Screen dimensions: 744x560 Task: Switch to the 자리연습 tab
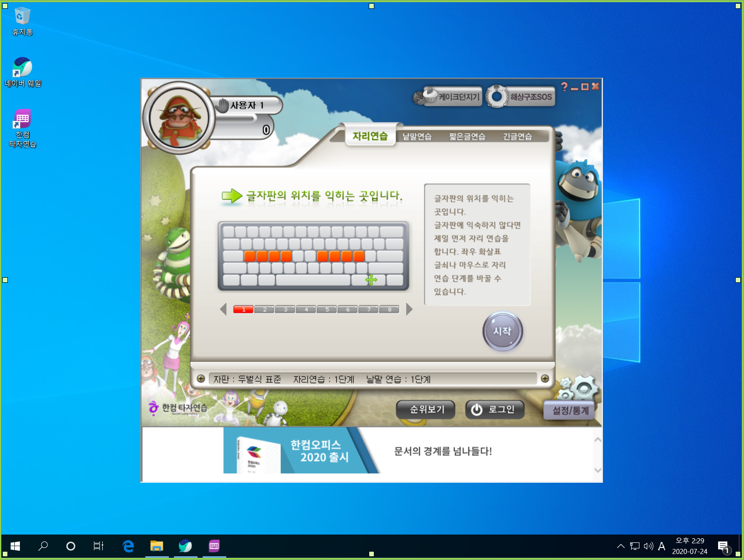coord(370,136)
